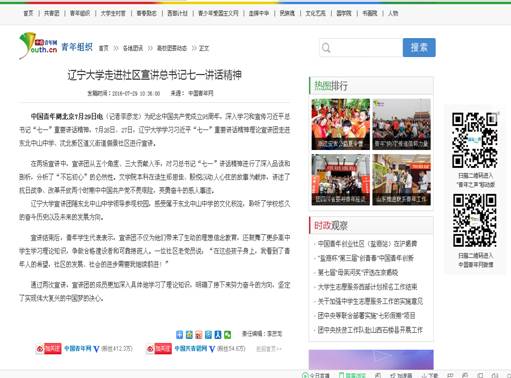Open headline 第七届"母亲河奖"评选在京揭晓
The image size is (511, 378).
click(358, 272)
